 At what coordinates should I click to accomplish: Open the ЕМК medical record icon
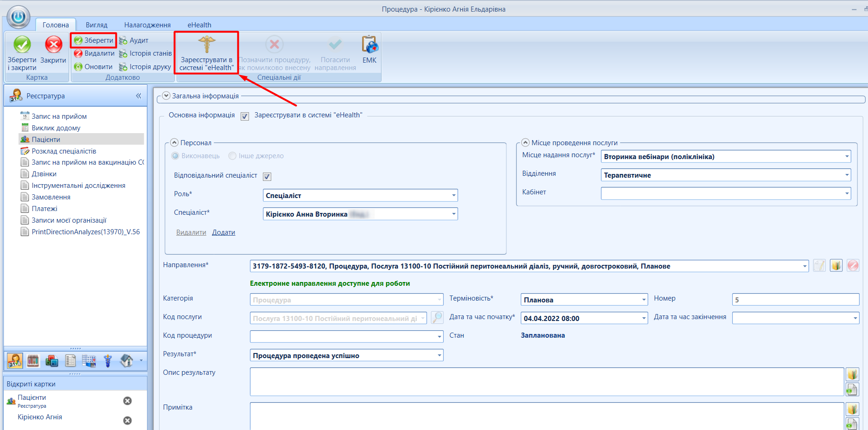tap(370, 50)
